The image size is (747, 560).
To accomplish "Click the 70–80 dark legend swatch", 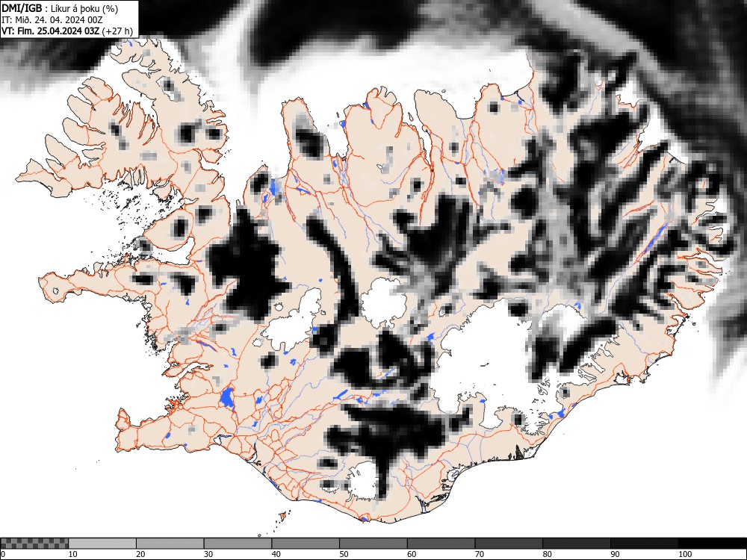I will coord(509,544).
